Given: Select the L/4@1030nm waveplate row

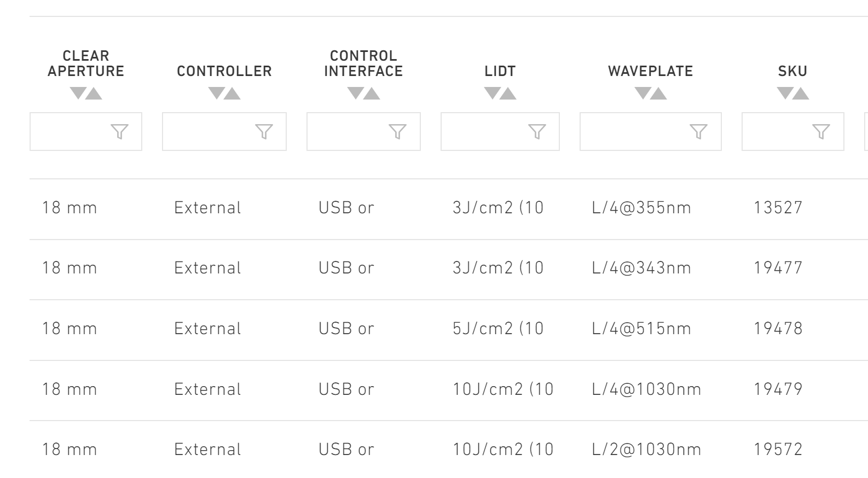Looking at the screenshot, I should [x=449, y=390].
